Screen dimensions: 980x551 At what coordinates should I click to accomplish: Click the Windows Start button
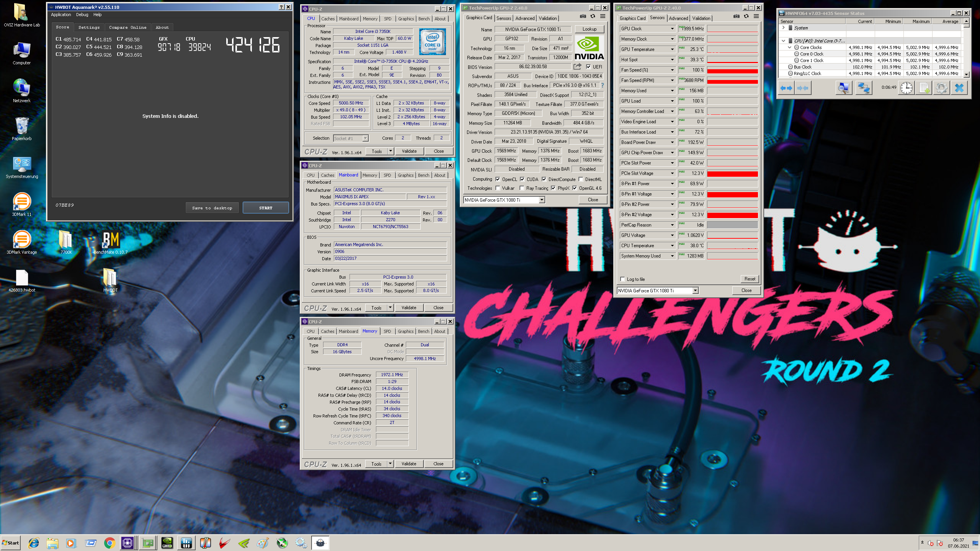pos(11,543)
